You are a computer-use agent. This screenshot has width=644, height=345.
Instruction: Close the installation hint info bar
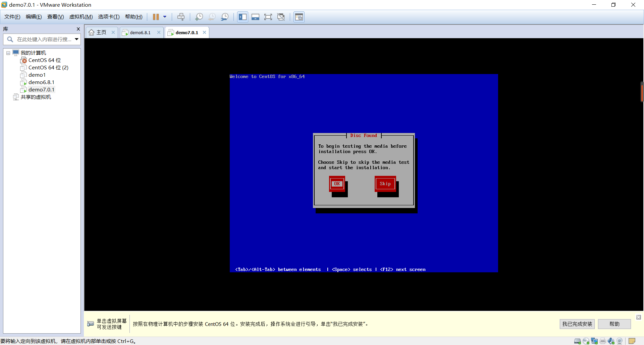point(639,317)
